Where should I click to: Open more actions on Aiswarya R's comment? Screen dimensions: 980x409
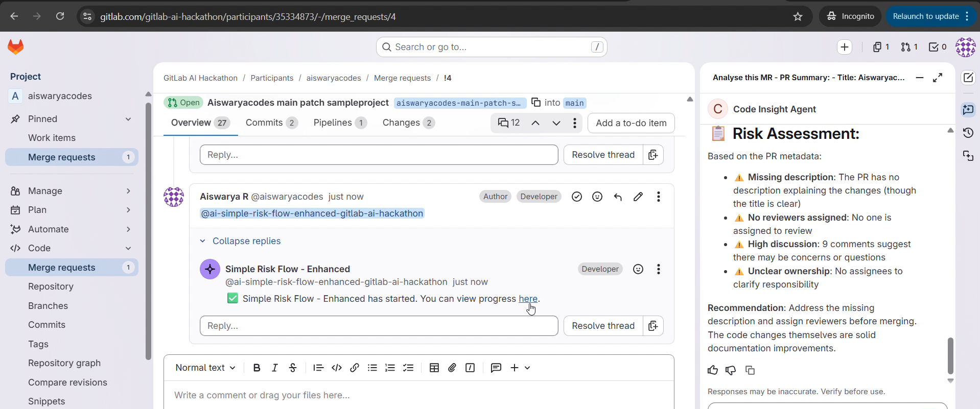pyautogui.click(x=659, y=197)
